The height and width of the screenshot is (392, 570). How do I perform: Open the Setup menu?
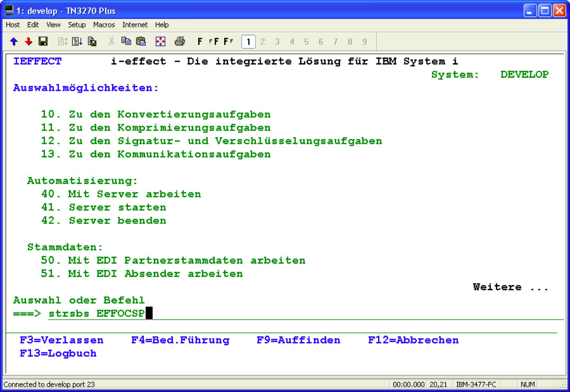[77, 25]
